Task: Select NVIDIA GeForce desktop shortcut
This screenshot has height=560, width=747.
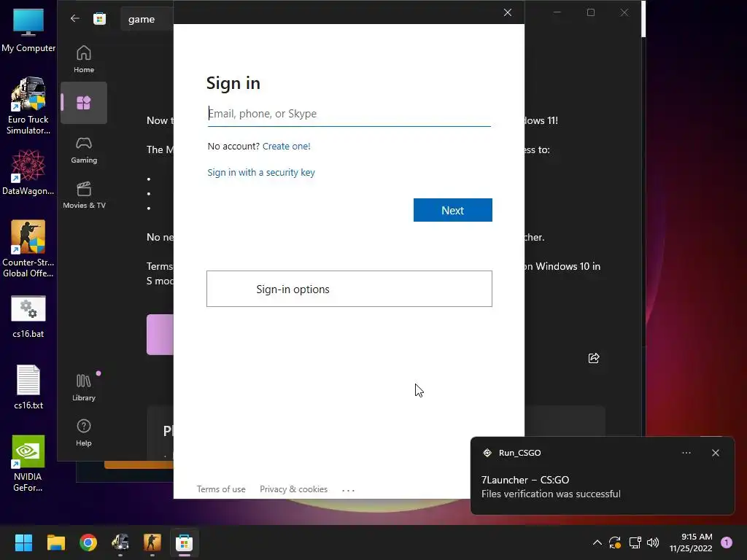Action: (28, 463)
